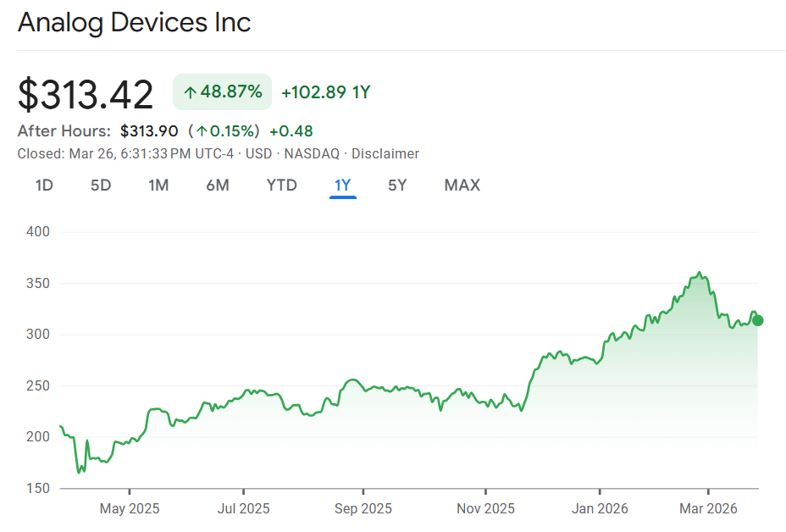
Task: Click the $313.42 stock price
Action: pyautogui.click(x=86, y=94)
